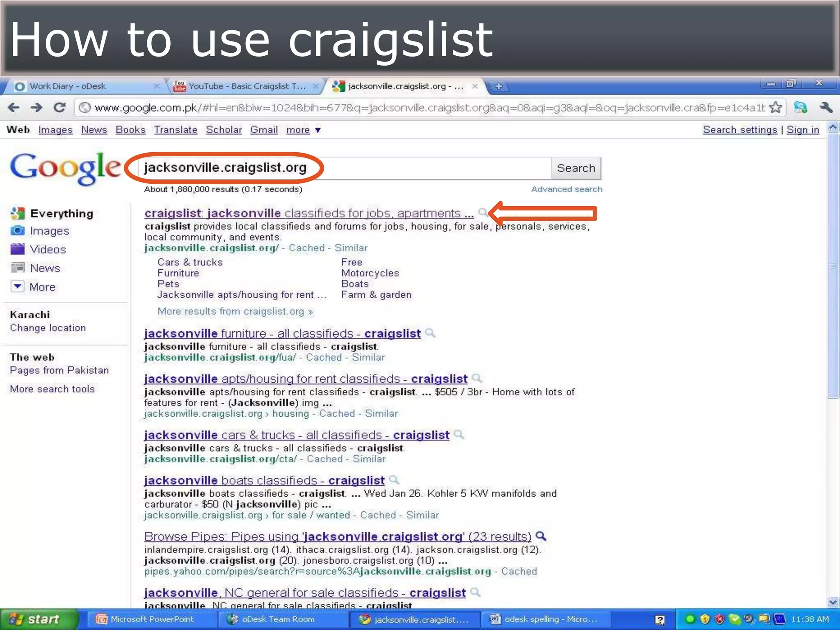Click the extension icon beside the star
This screenshot has height=630, width=840.
point(800,107)
